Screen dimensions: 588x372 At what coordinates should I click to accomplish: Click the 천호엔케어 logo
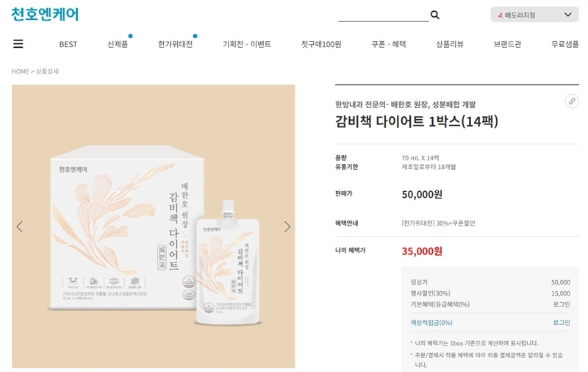click(45, 14)
